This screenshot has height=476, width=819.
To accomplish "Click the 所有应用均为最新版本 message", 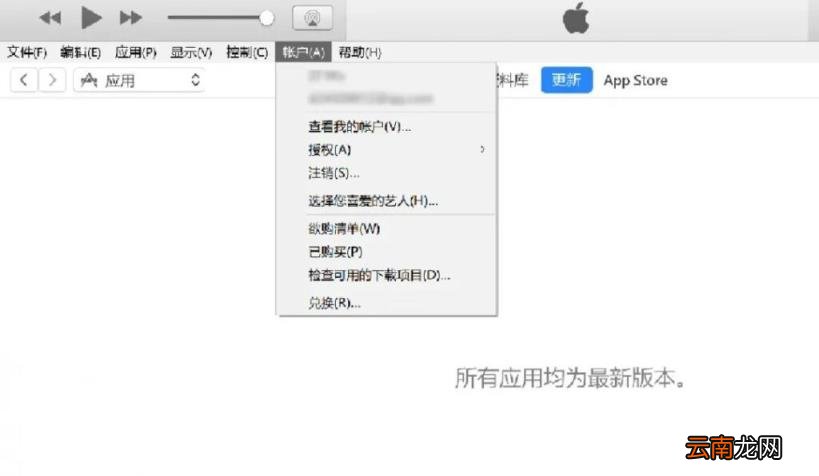I will pyautogui.click(x=570, y=378).
